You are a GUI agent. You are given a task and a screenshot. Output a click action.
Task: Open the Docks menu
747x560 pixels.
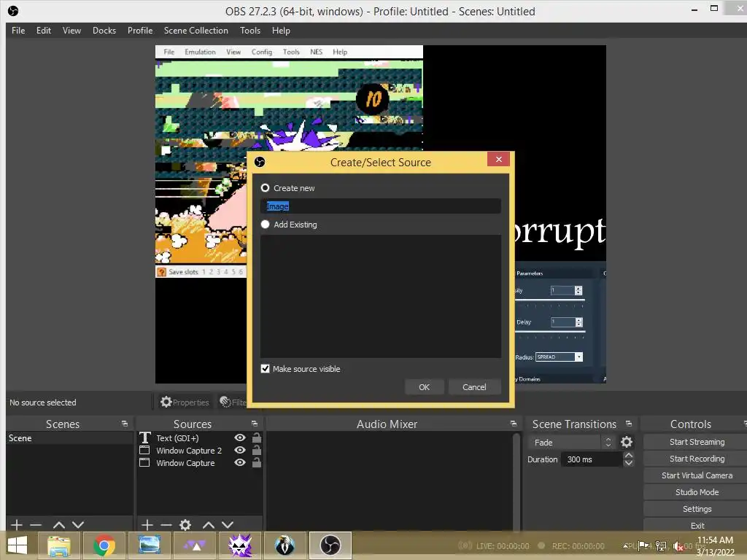(x=104, y=31)
